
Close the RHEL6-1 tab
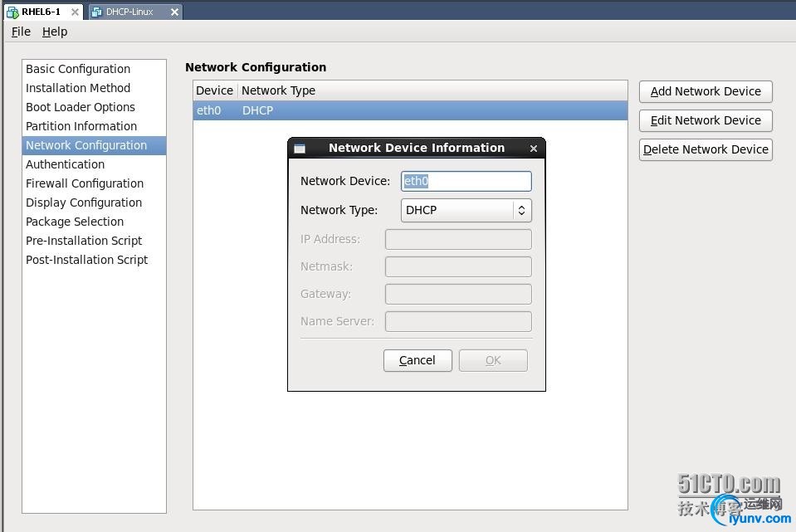coord(75,12)
